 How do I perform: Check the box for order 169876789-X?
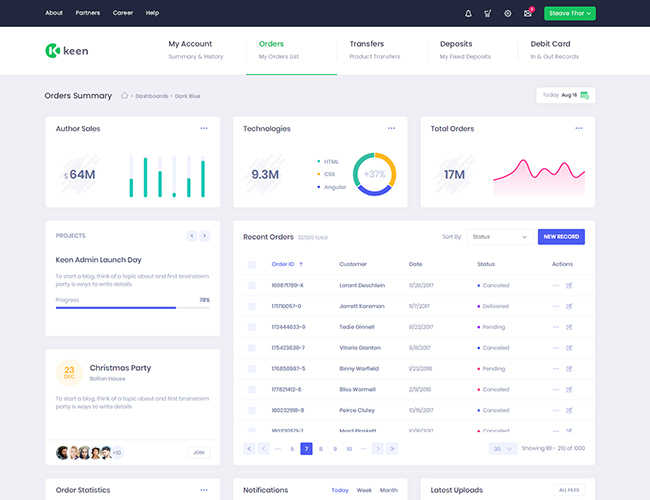click(x=252, y=285)
